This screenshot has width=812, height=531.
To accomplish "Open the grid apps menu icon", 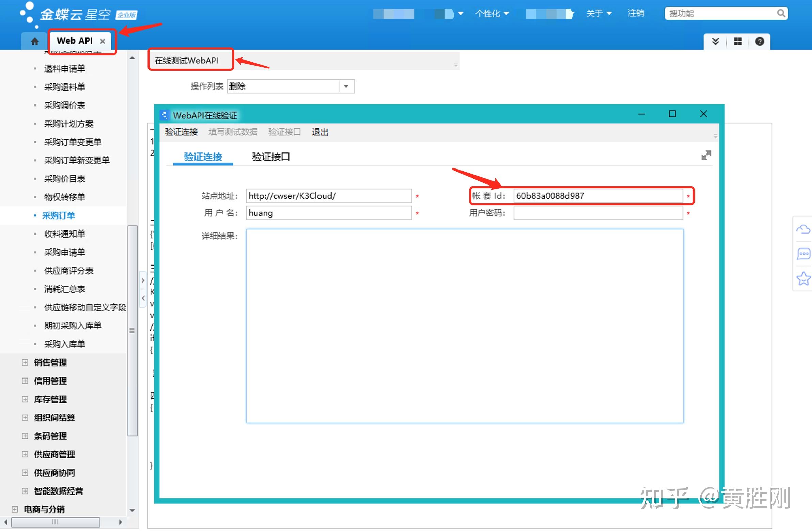I will point(738,42).
